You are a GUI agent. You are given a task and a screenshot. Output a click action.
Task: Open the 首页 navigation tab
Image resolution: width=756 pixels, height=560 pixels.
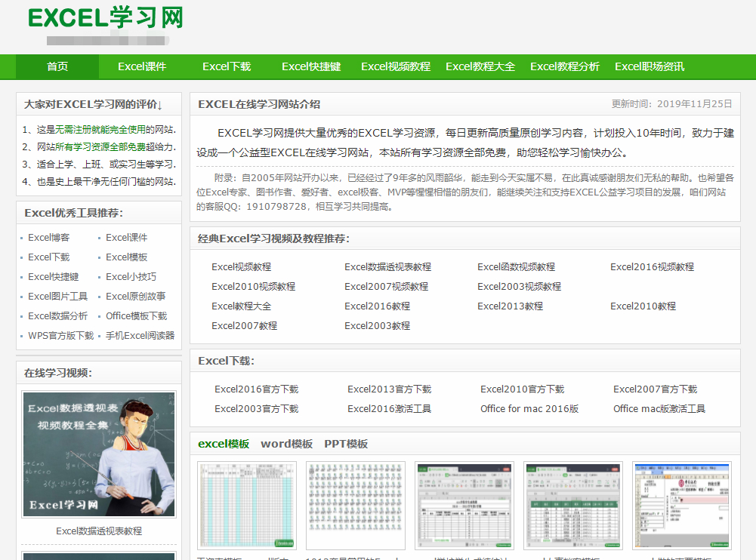(x=57, y=66)
